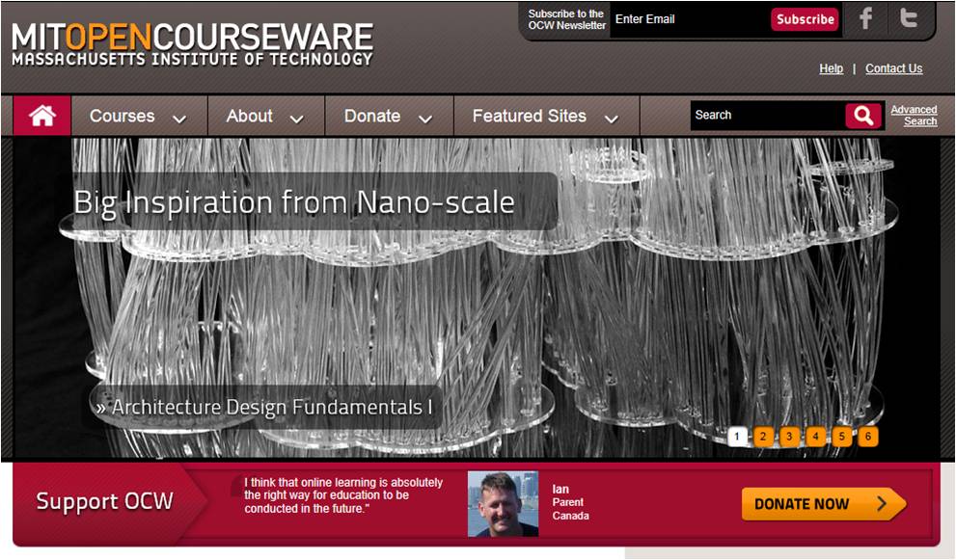Click the name Ian in the banner
The height and width of the screenshot is (560, 956).
tap(560, 489)
